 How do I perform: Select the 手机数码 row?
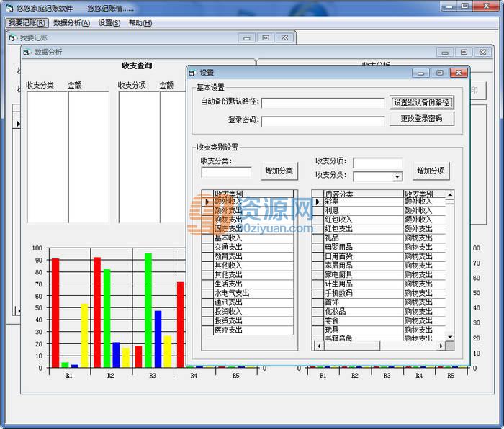pos(379,293)
